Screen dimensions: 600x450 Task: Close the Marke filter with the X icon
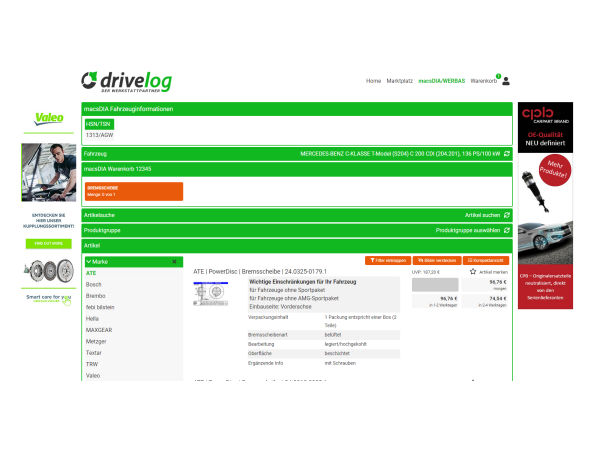(x=174, y=262)
